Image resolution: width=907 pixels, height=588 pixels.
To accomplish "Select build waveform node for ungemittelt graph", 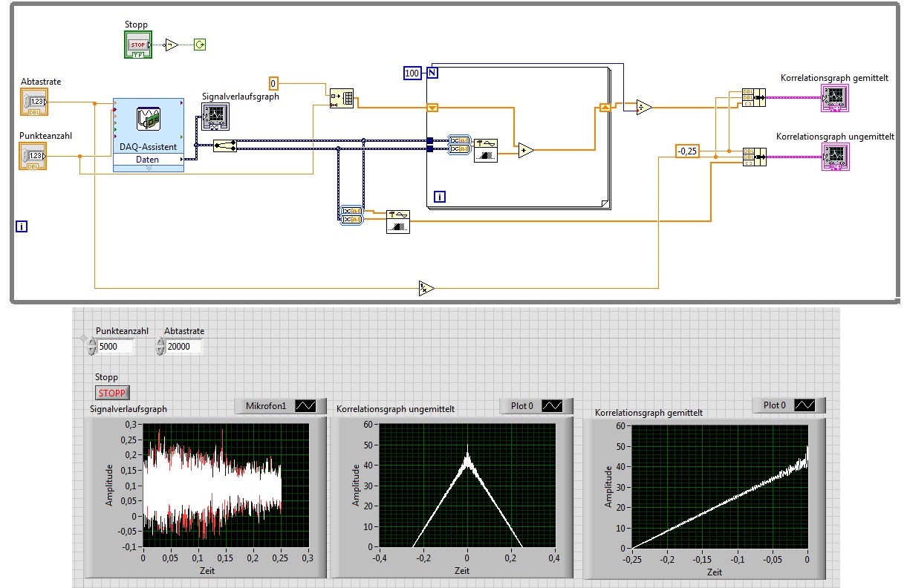I will tap(754, 157).
